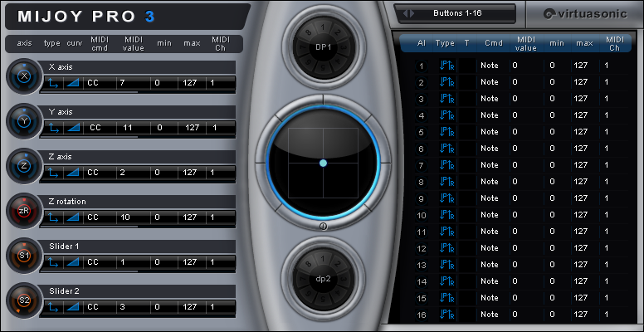Toggle button indicator number 7
644x332 pixels.
[421, 166]
